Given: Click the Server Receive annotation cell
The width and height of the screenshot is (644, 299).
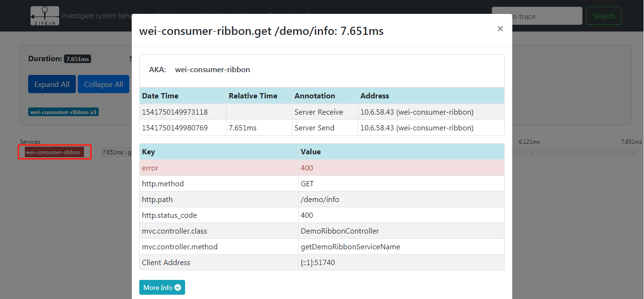Looking at the screenshot, I should point(325,112).
